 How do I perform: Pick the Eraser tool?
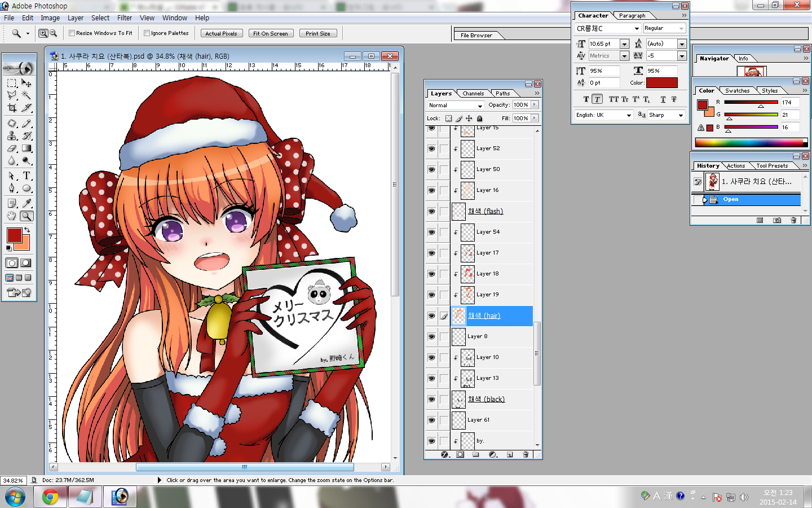[12, 148]
